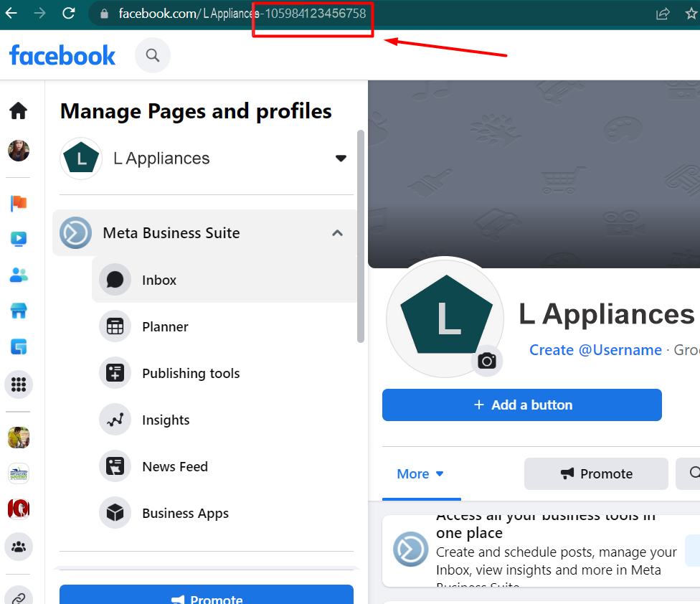Open the user profile avatar in left rail

19,151
